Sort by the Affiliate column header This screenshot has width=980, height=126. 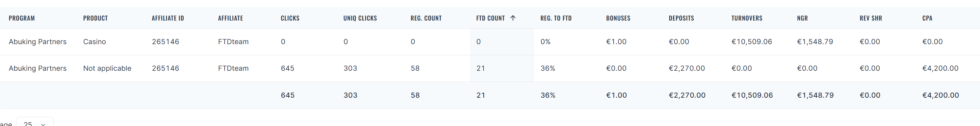pyautogui.click(x=231, y=18)
